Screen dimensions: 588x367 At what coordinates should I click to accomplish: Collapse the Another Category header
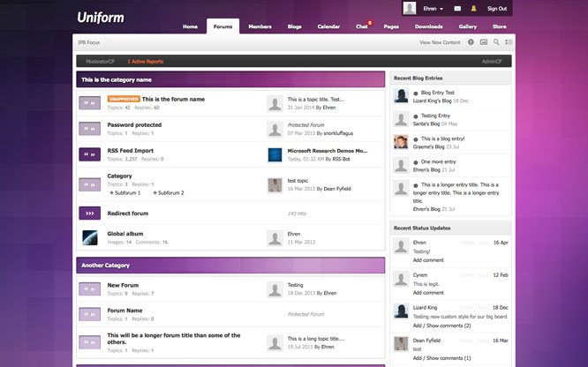tap(230, 266)
